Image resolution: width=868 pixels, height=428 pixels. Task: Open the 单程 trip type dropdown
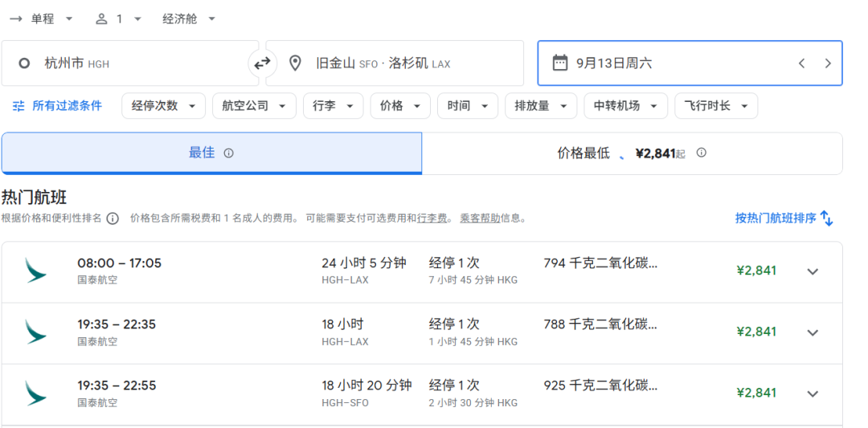pos(42,18)
